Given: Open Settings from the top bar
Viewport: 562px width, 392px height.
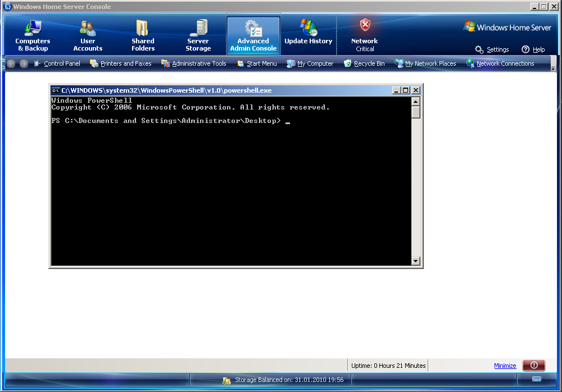Looking at the screenshot, I should [x=492, y=49].
